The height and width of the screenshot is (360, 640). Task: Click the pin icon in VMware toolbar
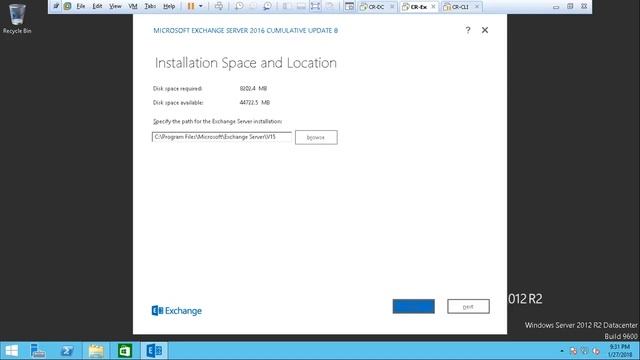pos(56,6)
